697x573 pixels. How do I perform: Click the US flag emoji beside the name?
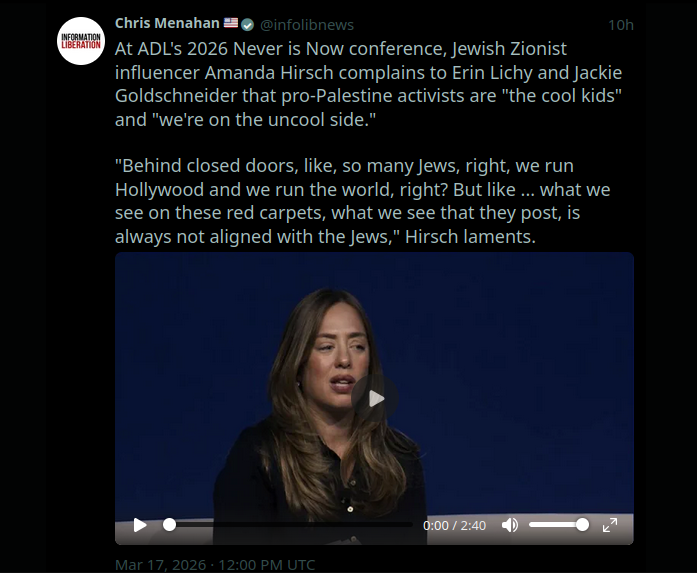[231, 23]
